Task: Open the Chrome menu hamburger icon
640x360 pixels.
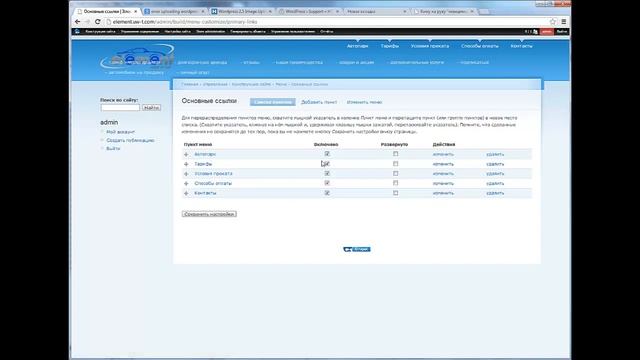Action: [x=564, y=22]
